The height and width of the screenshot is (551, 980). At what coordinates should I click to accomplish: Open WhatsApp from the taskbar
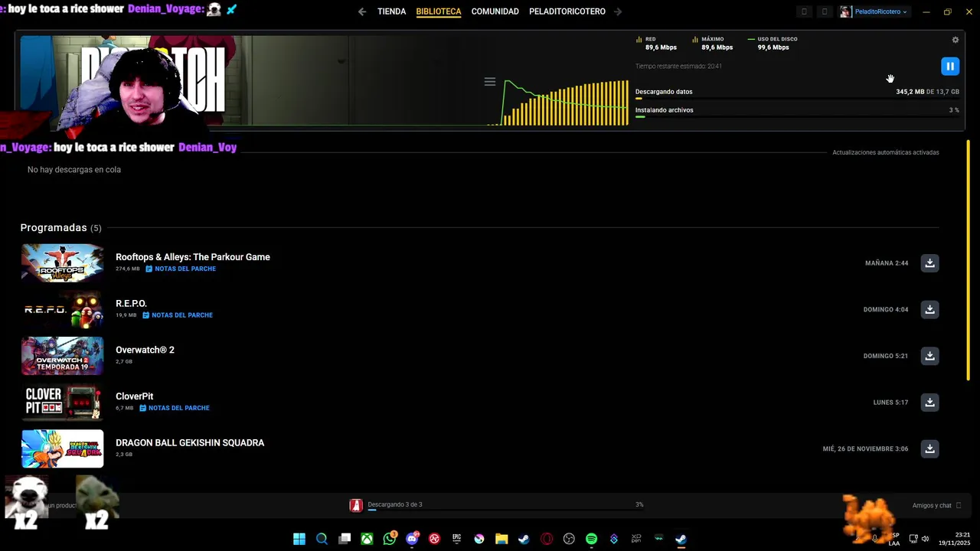(x=390, y=539)
